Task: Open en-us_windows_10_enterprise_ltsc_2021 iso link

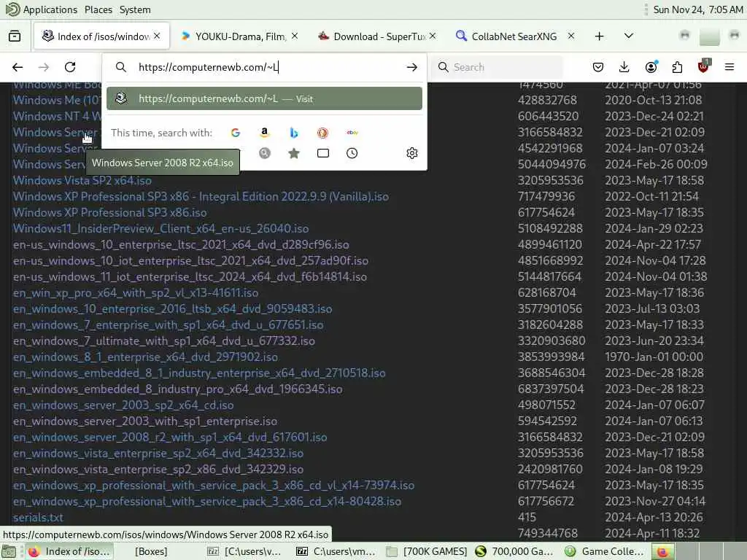Action: tap(181, 245)
